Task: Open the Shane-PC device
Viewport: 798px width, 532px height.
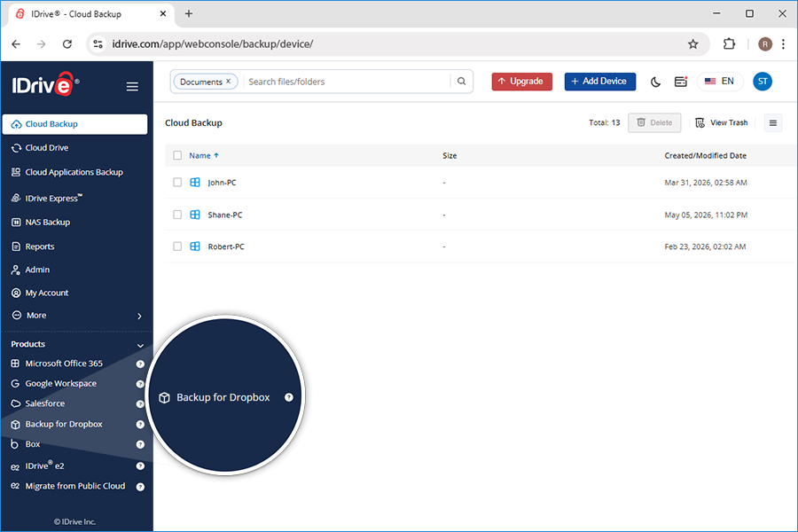Action: pos(225,215)
